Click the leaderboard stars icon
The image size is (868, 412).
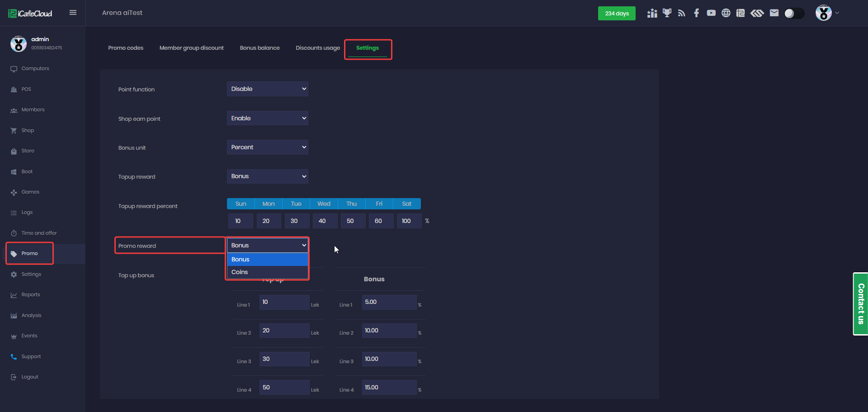coord(652,13)
